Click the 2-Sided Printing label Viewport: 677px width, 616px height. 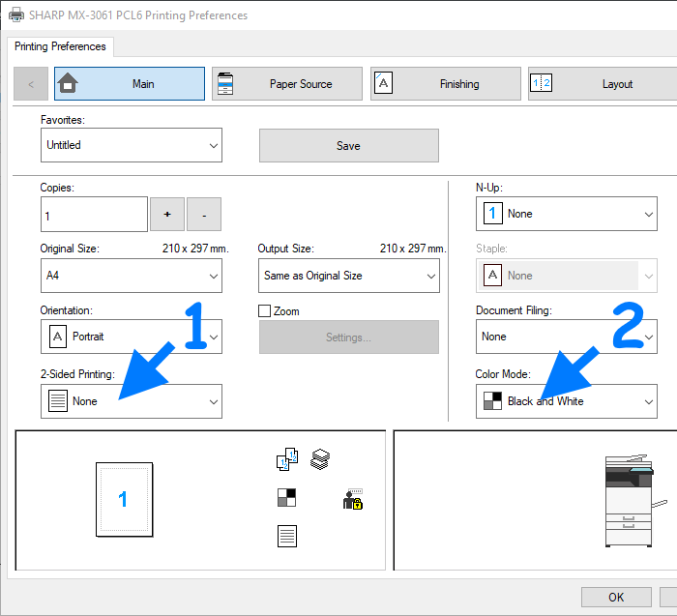point(77,374)
